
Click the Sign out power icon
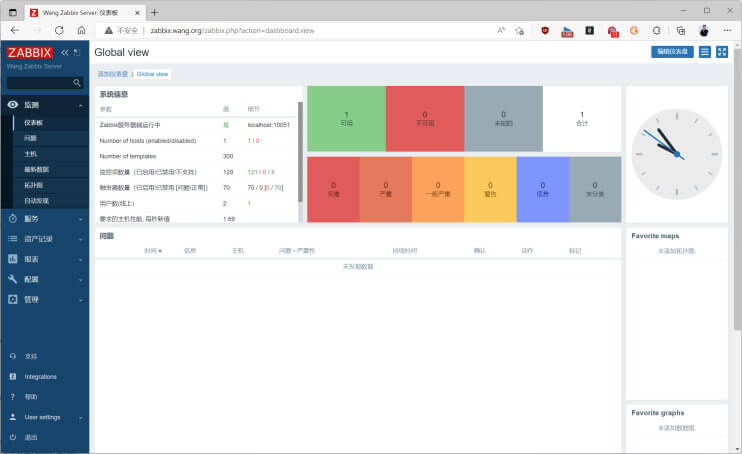pos(13,437)
